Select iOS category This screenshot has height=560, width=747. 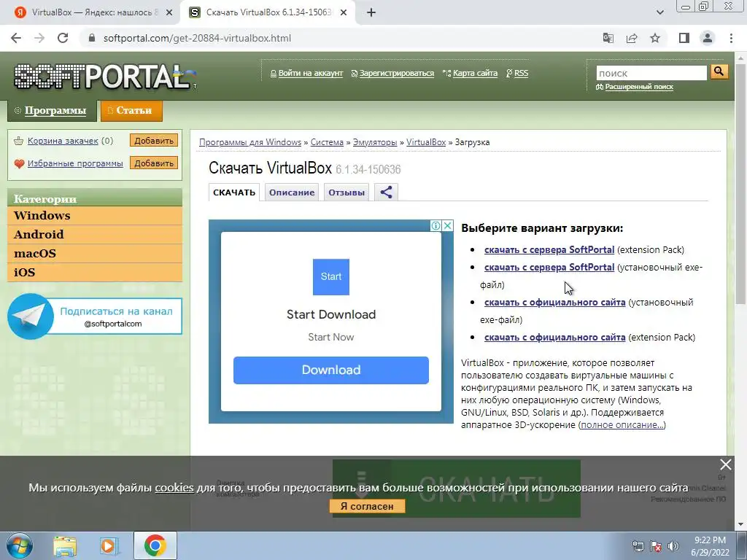[x=95, y=273]
